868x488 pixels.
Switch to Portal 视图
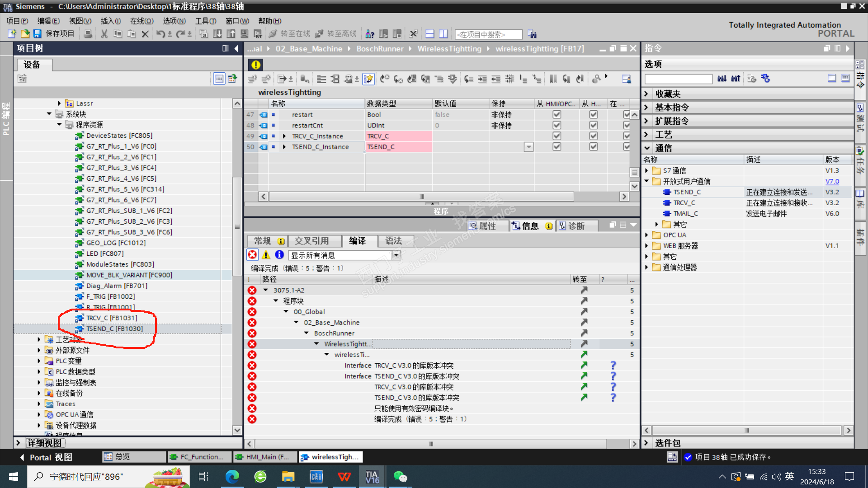(x=46, y=457)
